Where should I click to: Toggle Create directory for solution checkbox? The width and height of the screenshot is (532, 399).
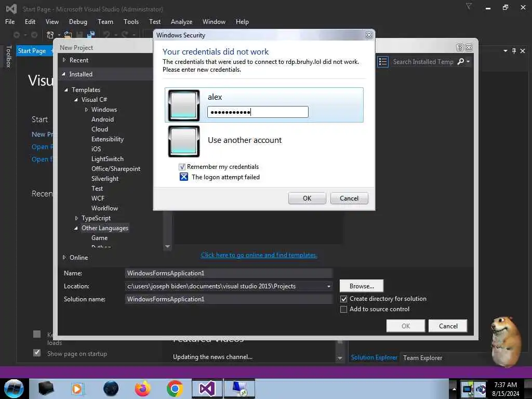point(344,299)
